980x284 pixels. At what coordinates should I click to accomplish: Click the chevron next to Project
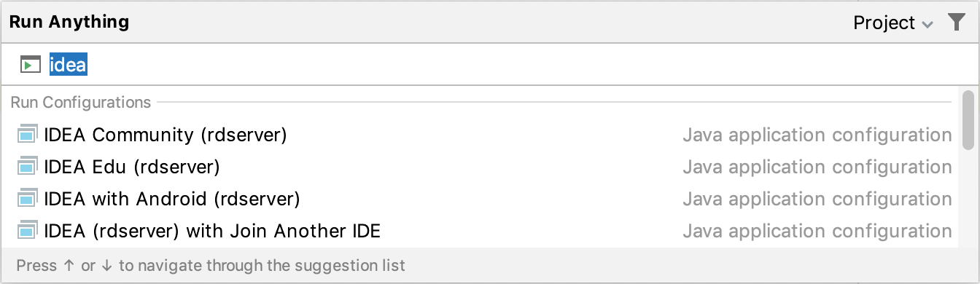coord(927,24)
